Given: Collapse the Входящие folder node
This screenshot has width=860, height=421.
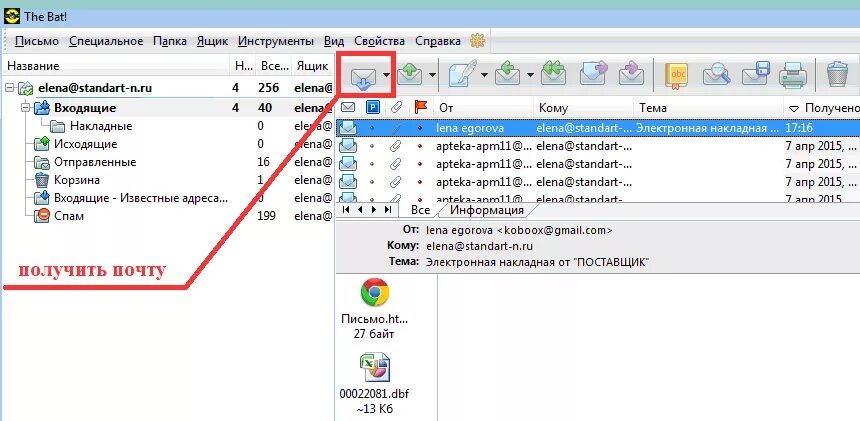Looking at the screenshot, I should click(25, 108).
